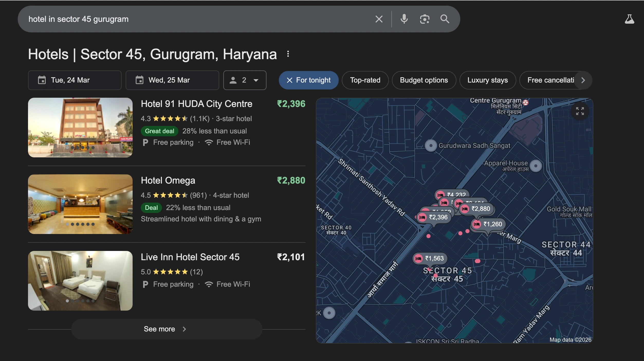
Task: Click the ₹1,260 hotel map pin
Action: tap(488, 224)
